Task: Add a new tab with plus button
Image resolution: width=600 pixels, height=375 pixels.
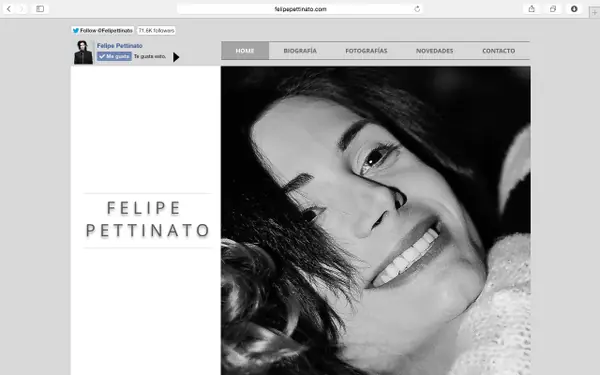Action: point(595,12)
